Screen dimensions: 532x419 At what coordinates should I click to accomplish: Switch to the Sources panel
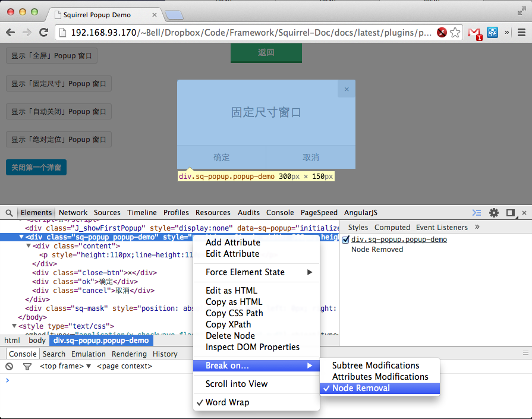pyautogui.click(x=107, y=213)
